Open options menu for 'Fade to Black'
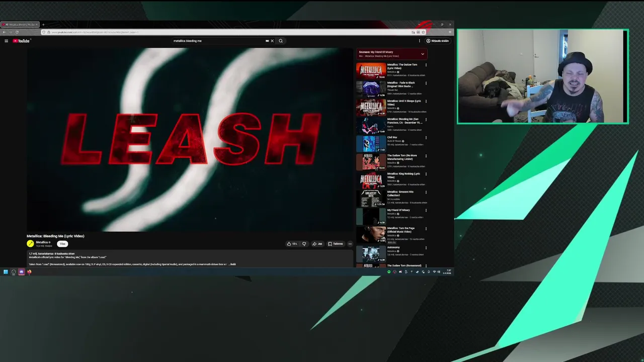The width and height of the screenshot is (644, 362). (x=426, y=83)
